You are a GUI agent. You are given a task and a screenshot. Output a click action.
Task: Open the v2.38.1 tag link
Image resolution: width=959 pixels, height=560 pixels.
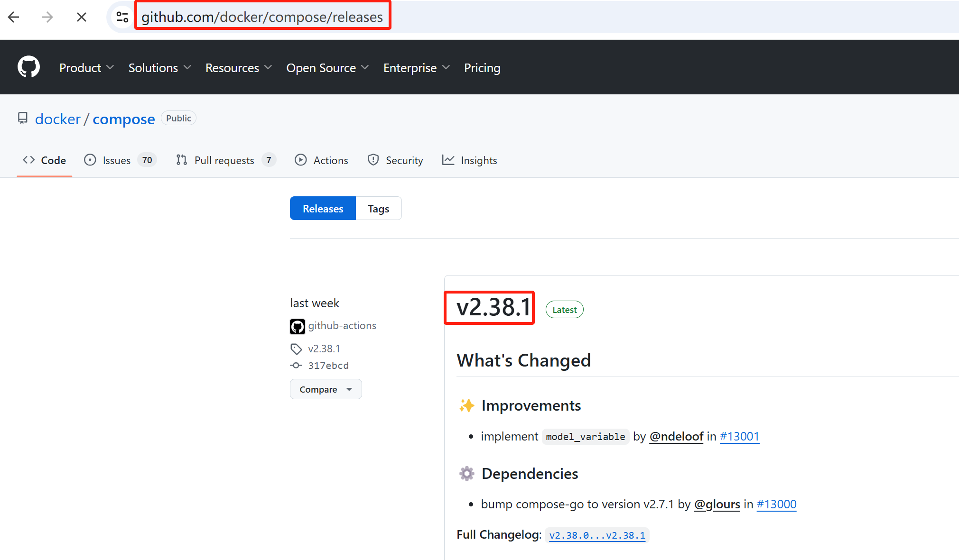tap(324, 349)
